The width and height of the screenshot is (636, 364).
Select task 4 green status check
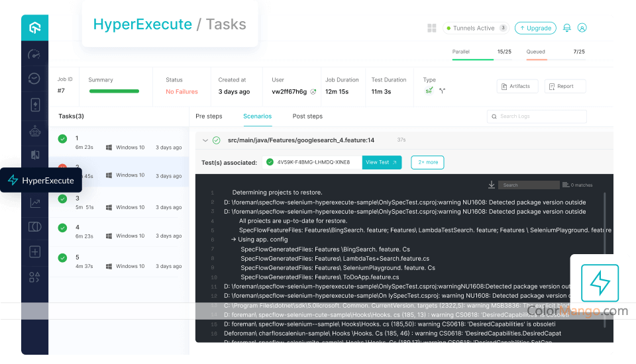(62, 228)
